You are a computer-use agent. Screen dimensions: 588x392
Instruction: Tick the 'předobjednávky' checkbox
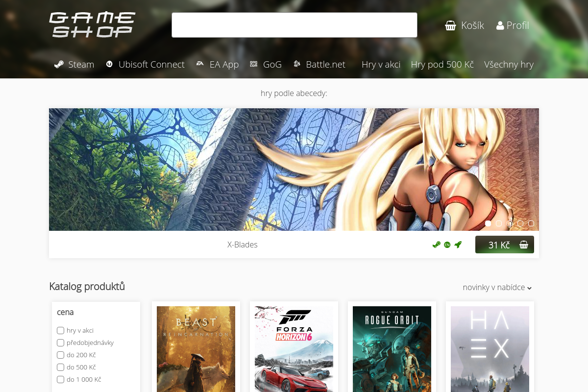tap(61, 343)
